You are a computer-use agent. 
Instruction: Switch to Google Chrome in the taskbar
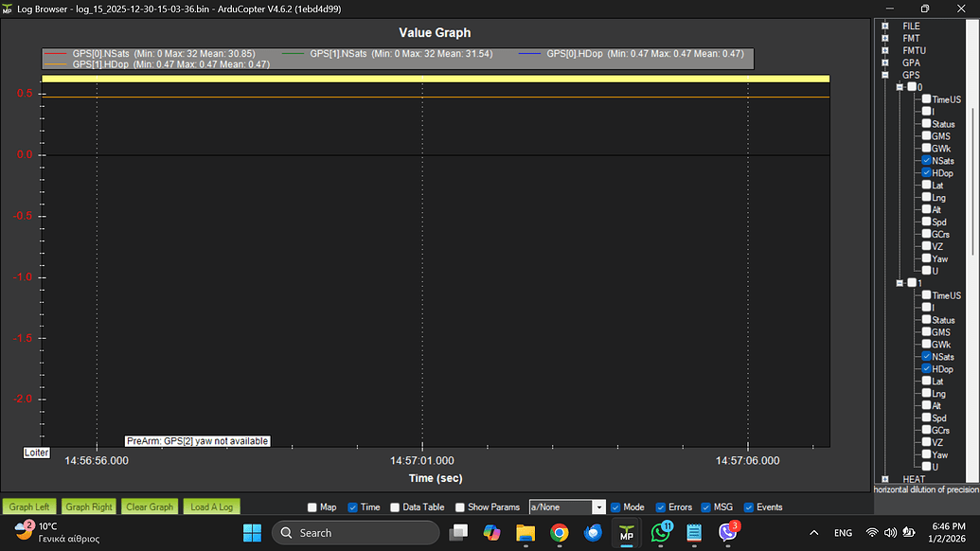(x=560, y=533)
